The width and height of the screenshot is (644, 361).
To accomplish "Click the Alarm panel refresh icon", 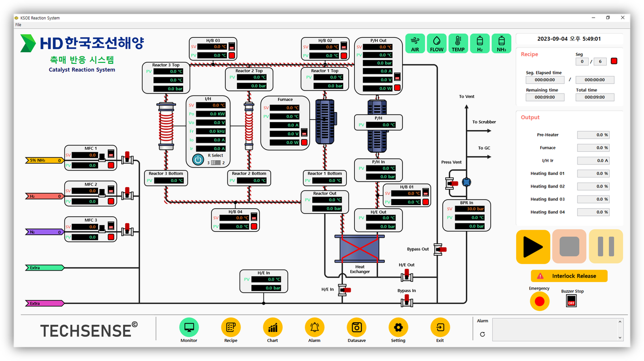I will 482,334.
